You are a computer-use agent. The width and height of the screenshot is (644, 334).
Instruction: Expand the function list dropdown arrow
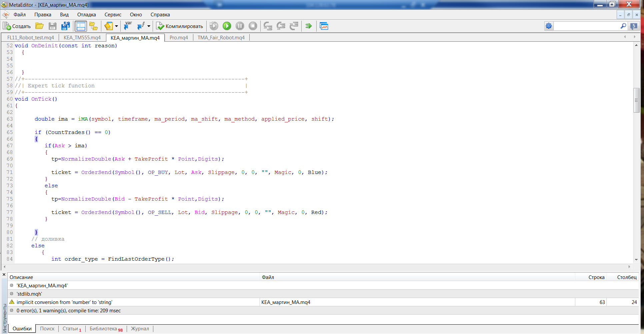[x=149, y=26]
